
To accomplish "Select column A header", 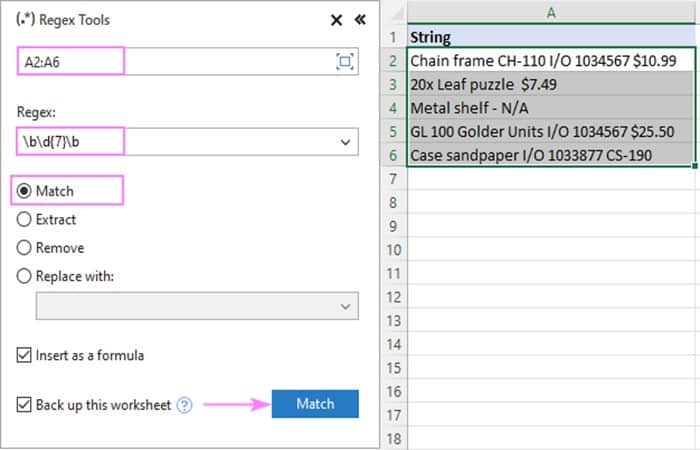I will pyautogui.click(x=551, y=12).
